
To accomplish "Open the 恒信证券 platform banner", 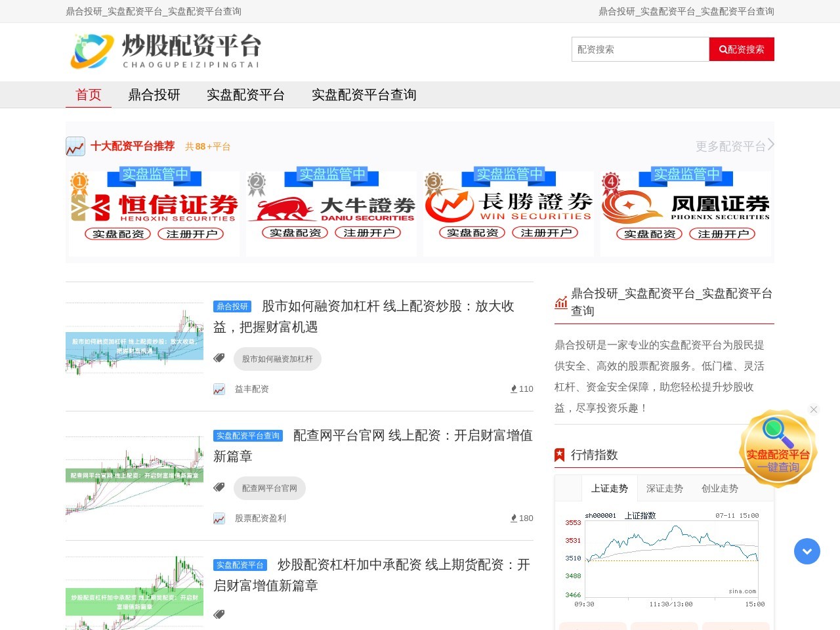I will coord(154,206).
